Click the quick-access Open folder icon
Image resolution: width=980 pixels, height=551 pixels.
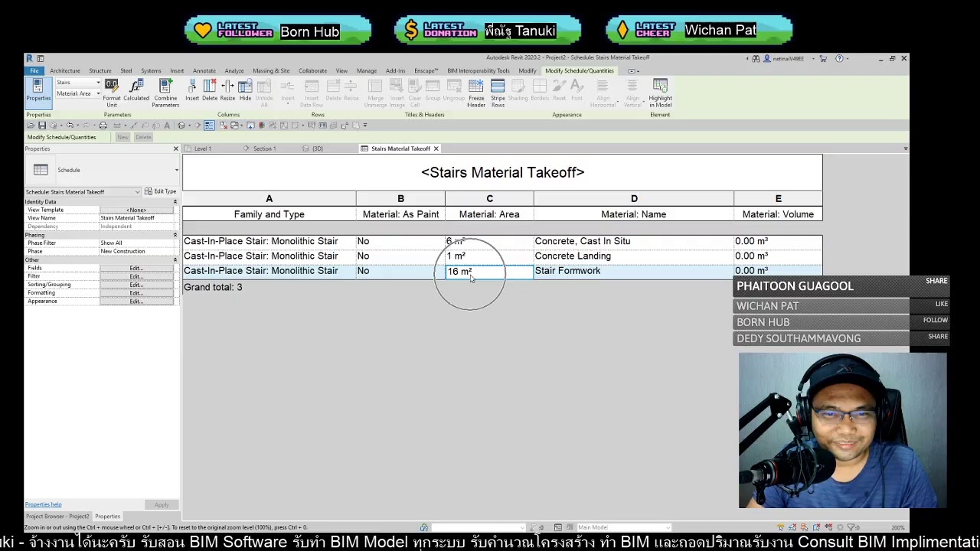pyautogui.click(x=31, y=126)
